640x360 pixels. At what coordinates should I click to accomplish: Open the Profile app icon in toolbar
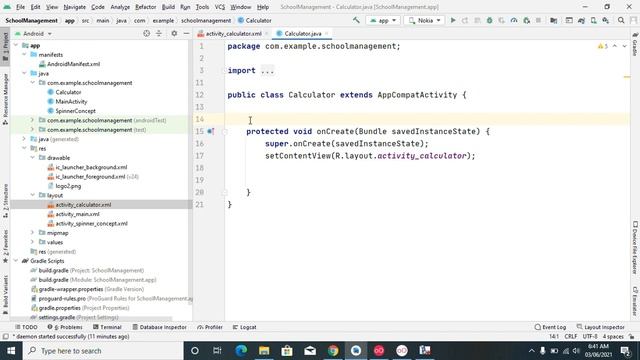(x=514, y=20)
